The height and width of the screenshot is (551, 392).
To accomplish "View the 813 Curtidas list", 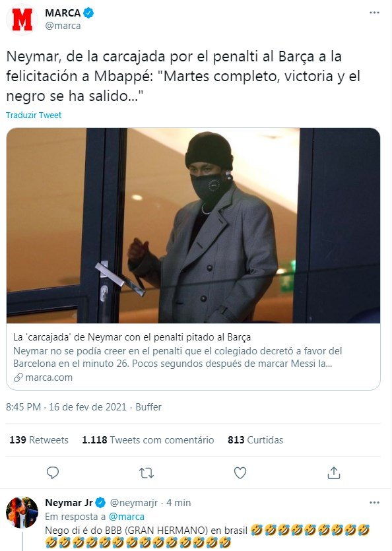I will 255,440.
